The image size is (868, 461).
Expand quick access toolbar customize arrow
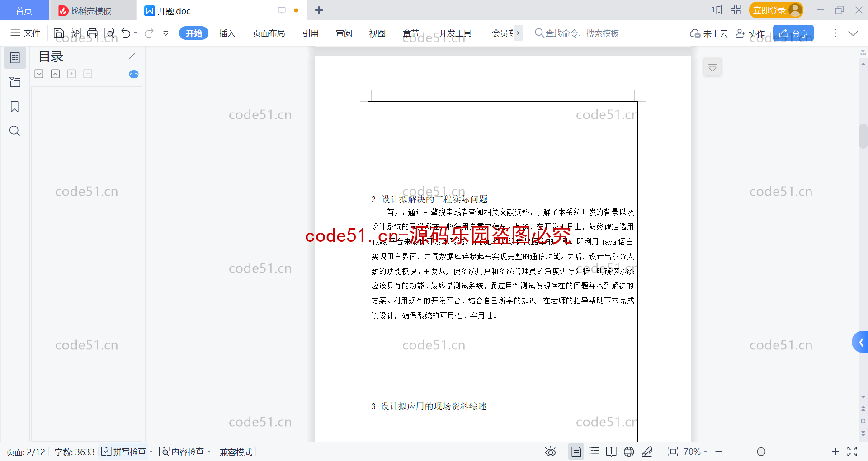pyautogui.click(x=166, y=33)
